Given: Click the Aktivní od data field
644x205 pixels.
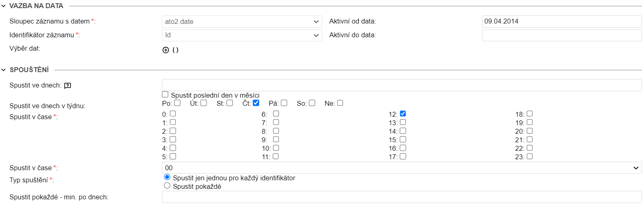Looking at the screenshot, I should [562, 21].
